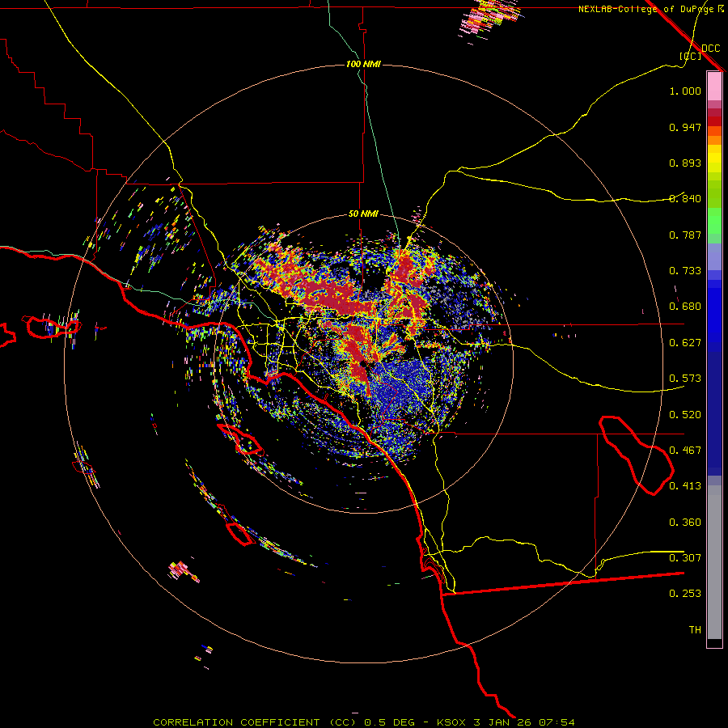728x728 pixels.
Task: Click the TH threshold label
Action: (x=695, y=630)
